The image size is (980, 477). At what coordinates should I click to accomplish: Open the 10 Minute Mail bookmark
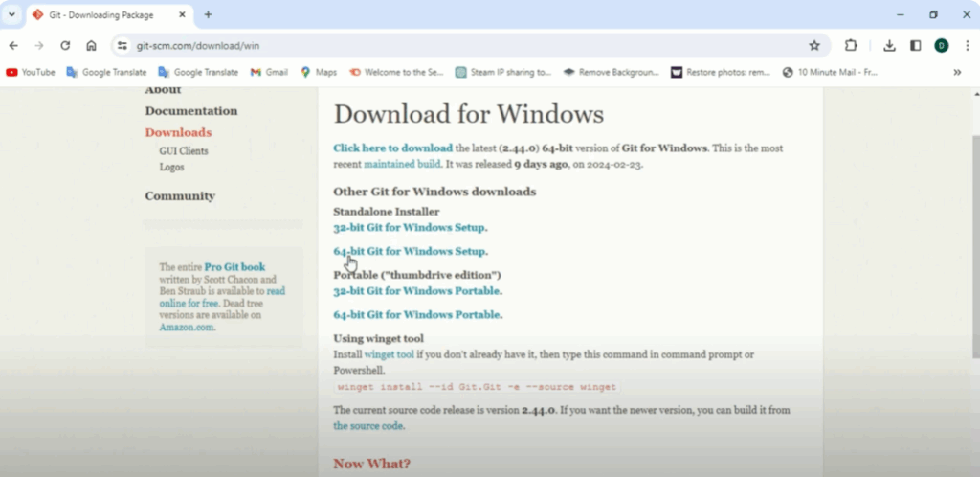click(x=830, y=72)
